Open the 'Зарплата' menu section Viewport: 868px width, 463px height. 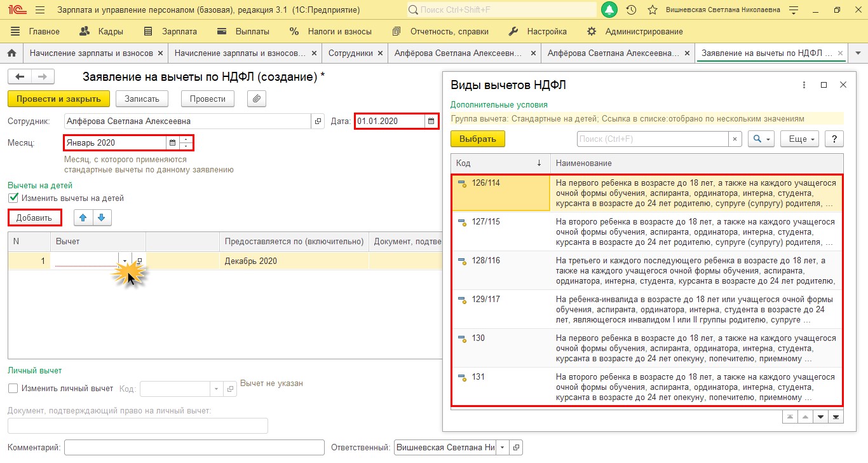(x=171, y=31)
